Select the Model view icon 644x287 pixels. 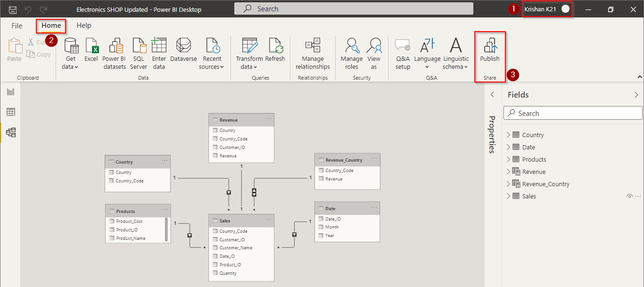(10, 132)
